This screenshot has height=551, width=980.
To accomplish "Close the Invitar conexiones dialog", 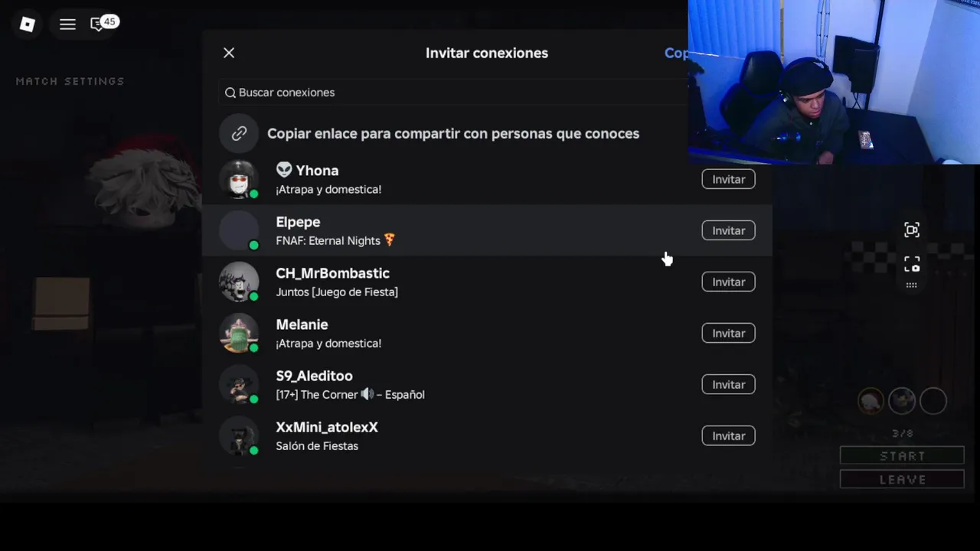I will coord(229,53).
